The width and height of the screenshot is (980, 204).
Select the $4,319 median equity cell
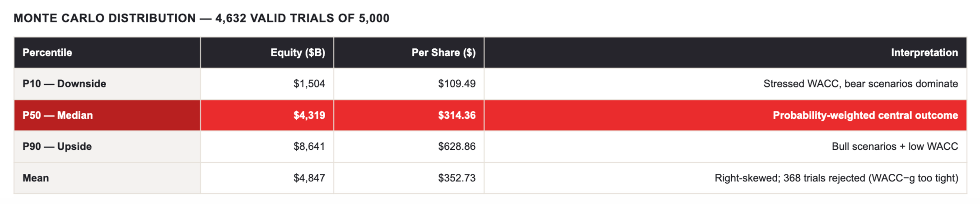[x=267, y=116]
